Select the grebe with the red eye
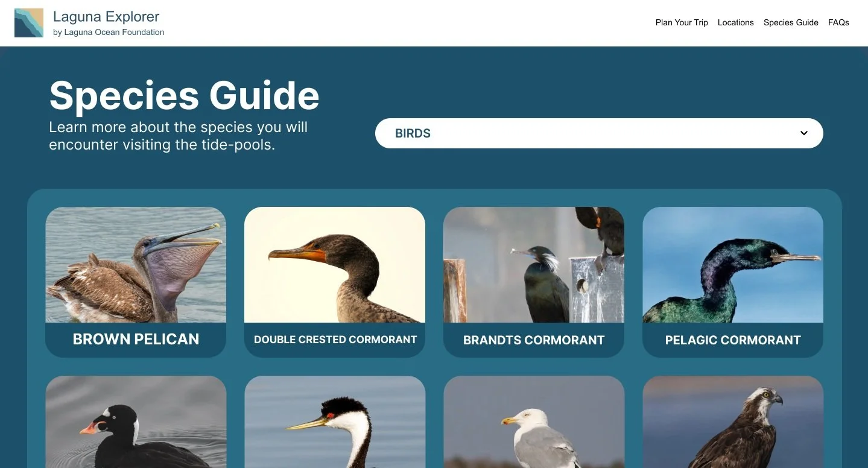Viewport: 868px width, 468px height. [335, 422]
